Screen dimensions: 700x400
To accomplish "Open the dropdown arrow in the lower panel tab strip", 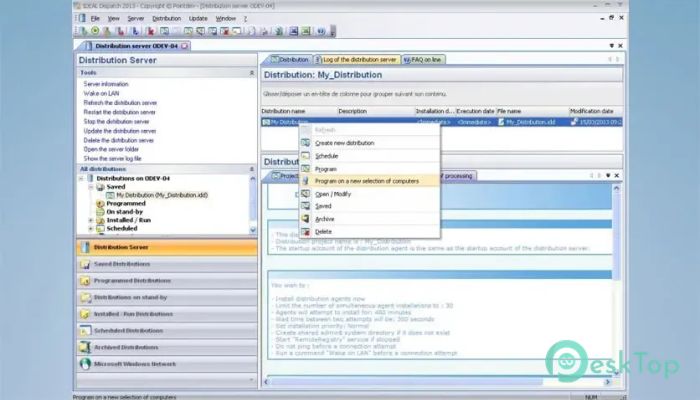I will [608, 175].
